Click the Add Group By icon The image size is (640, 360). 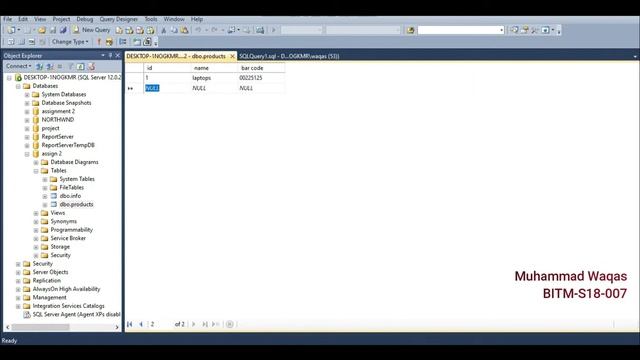[122, 42]
